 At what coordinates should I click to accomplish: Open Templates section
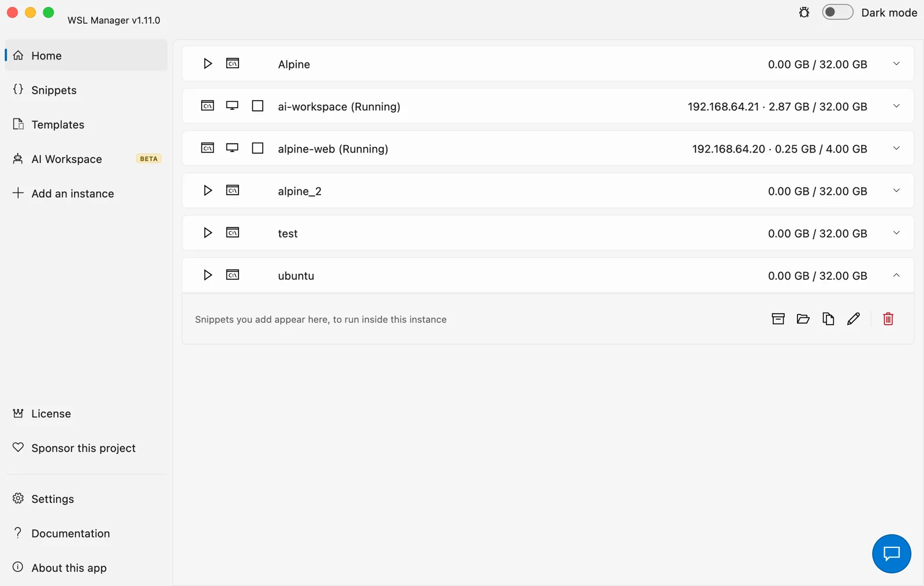point(86,124)
